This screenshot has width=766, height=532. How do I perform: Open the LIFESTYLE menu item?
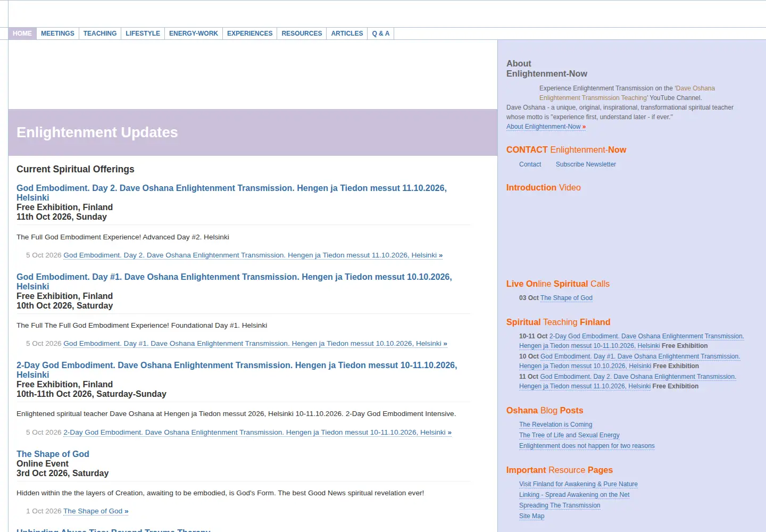143,34
